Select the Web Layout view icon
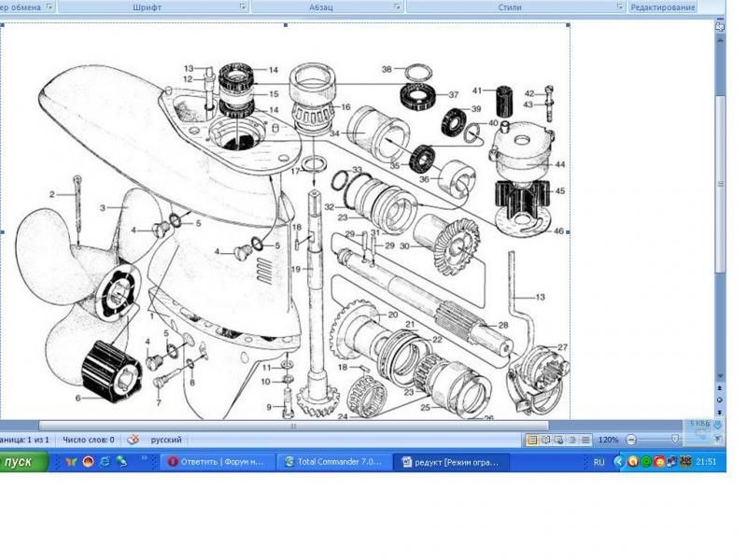This screenshot has width=747, height=560. click(x=558, y=440)
